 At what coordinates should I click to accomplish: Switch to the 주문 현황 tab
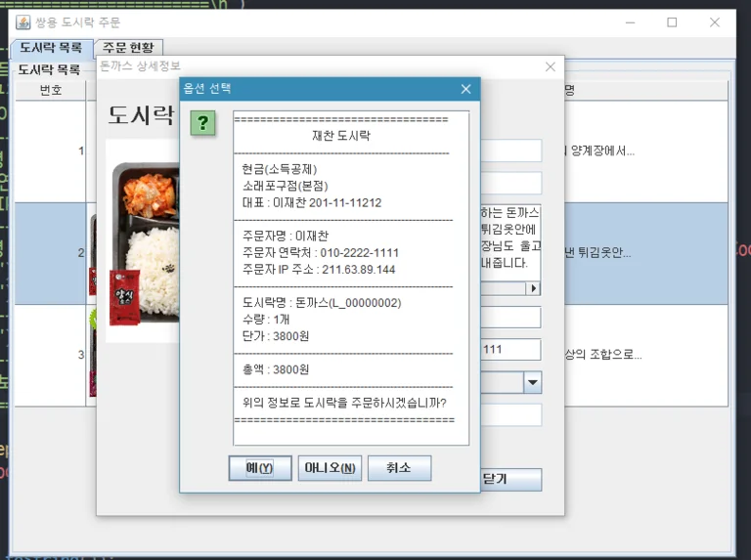click(x=128, y=47)
